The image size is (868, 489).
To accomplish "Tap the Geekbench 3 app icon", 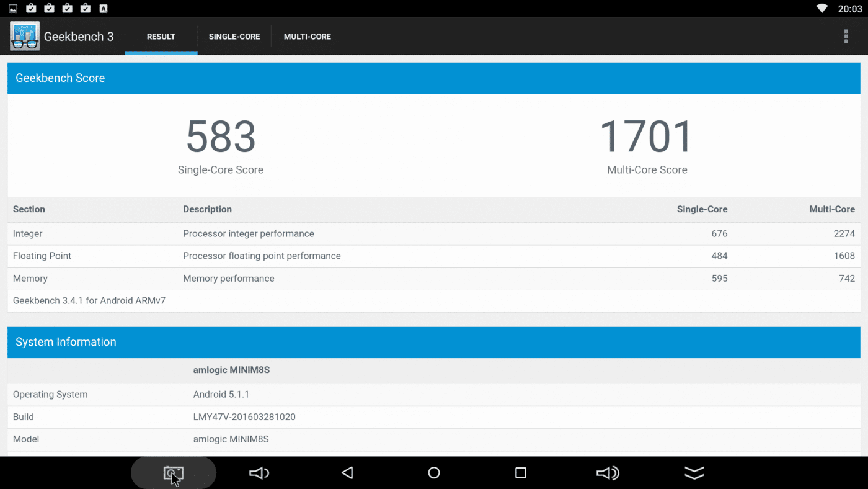I will (x=25, y=37).
